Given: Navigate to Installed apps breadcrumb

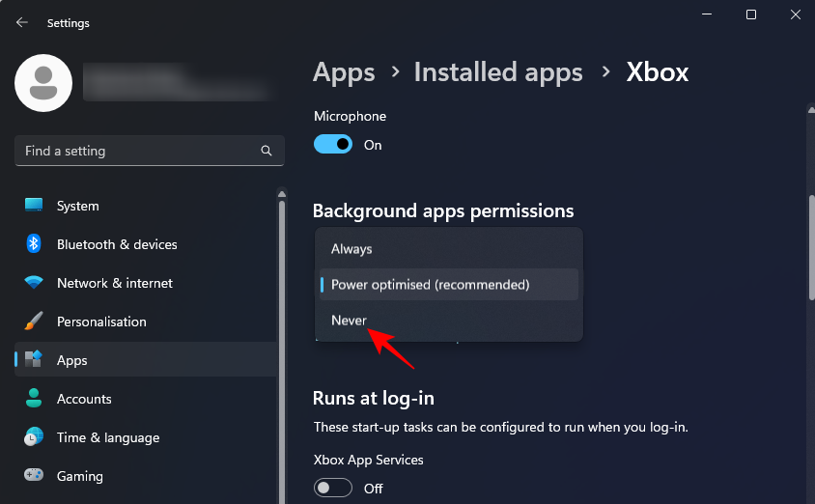Looking at the screenshot, I should [498, 72].
